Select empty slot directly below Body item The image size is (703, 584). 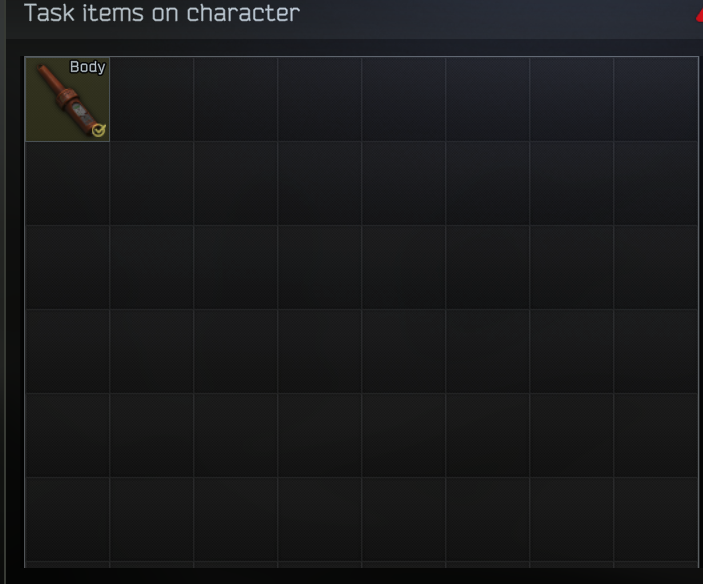(x=67, y=183)
